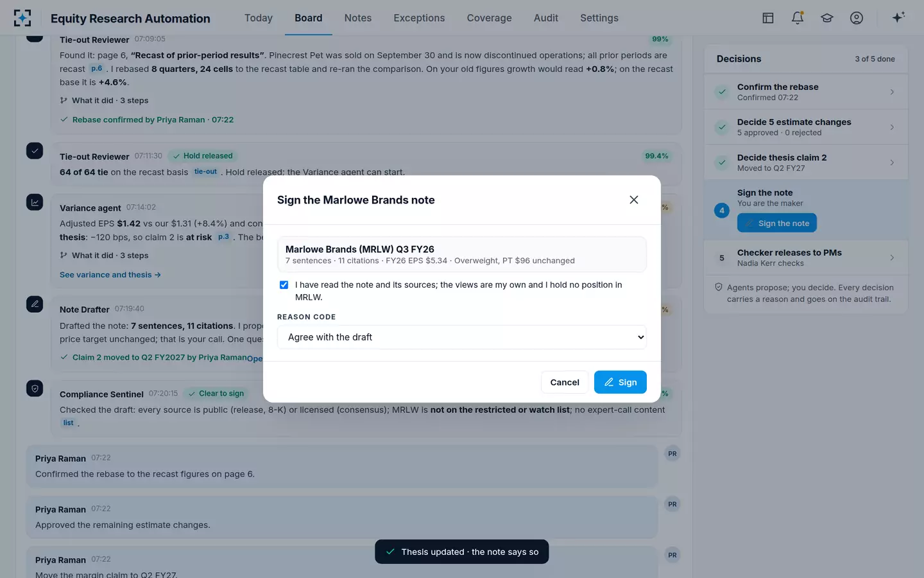Click the Note Drafter pencil icon

[35, 304]
